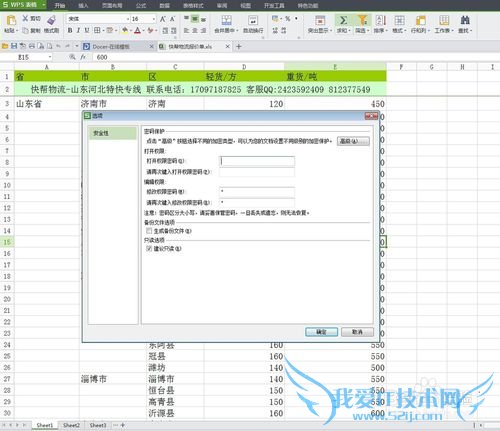Click the re-enter open password field
500x431 pixels.
(x=257, y=172)
